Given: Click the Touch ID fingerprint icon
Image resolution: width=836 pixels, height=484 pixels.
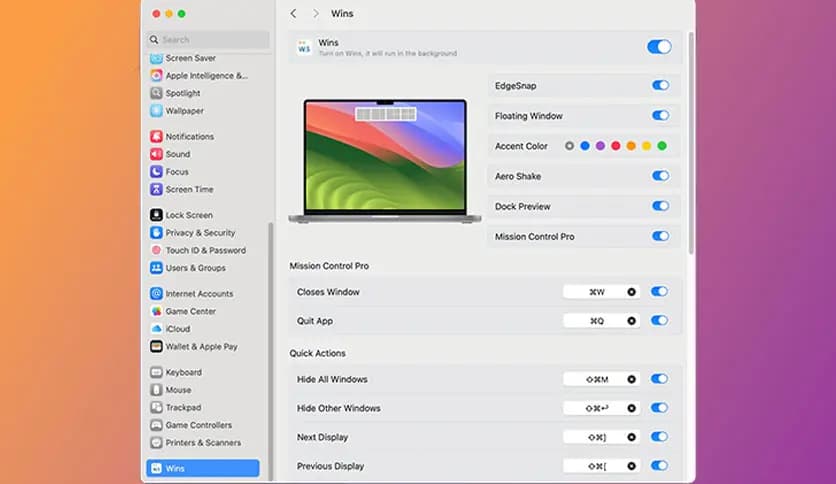Looking at the screenshot, I should [156, 250].
